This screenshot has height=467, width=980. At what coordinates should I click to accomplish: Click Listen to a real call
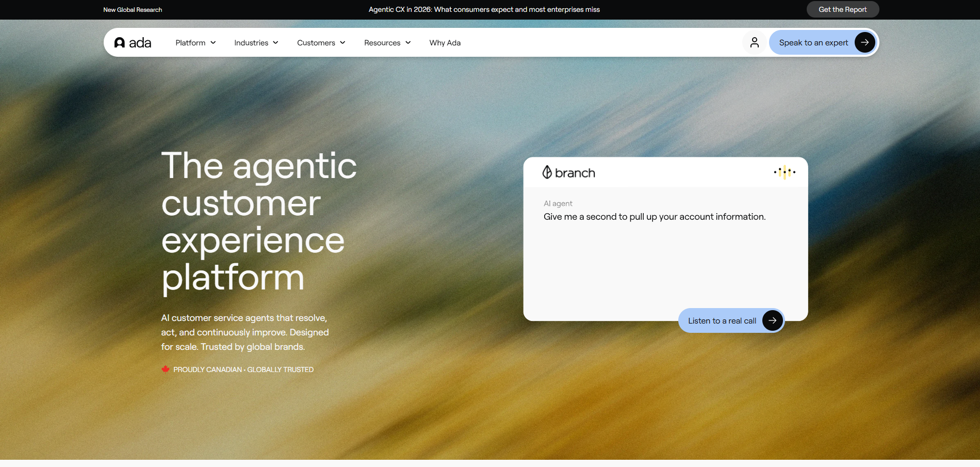tap(731, 320)
